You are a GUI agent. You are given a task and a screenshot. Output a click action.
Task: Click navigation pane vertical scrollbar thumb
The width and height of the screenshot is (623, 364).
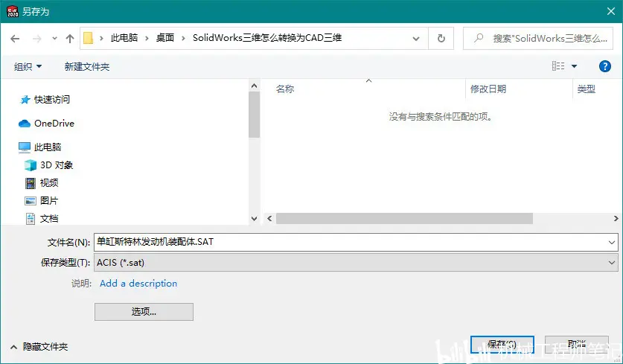tap(255, 115)
